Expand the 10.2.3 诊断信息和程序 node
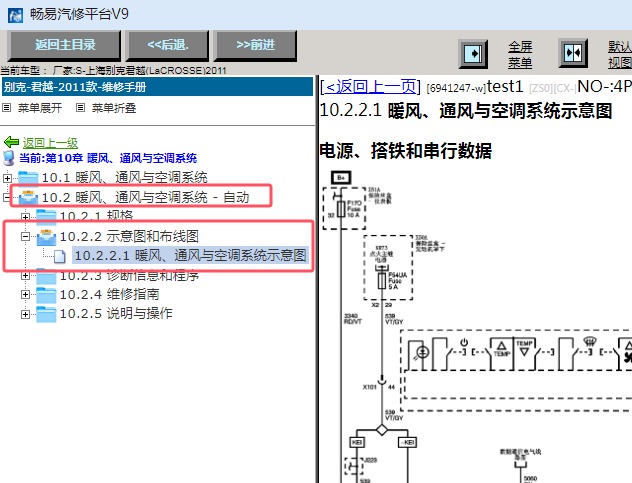Viewport: 632px width, 483px height. click(x=25, y=275)
